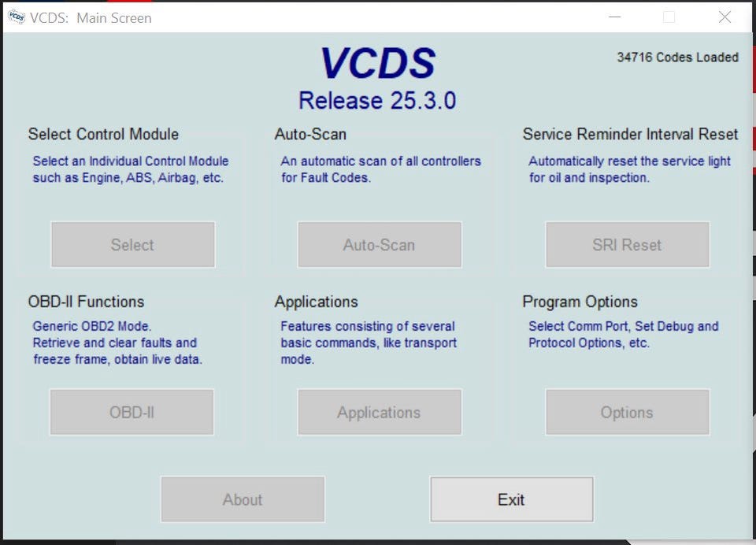Open the Select control module button
This screenshot has width=756, height=545.
tap(133, 244)
